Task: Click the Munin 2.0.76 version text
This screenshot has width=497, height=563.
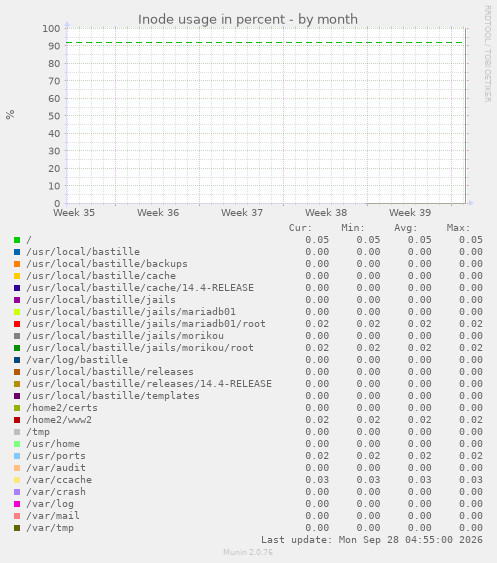Action: [248, 552]
